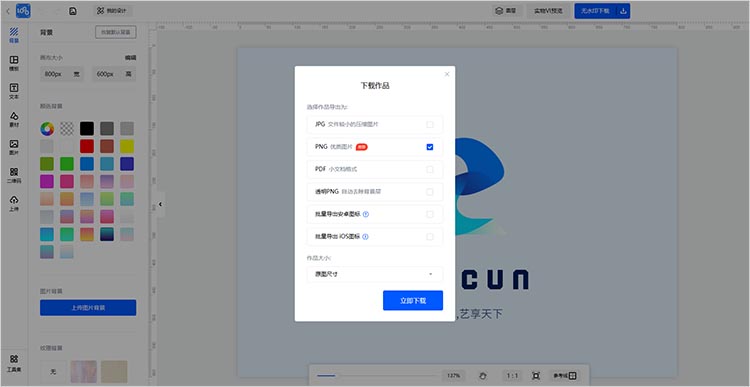
Task: Click the 透明PNG option label text
Action: (327, 191)
